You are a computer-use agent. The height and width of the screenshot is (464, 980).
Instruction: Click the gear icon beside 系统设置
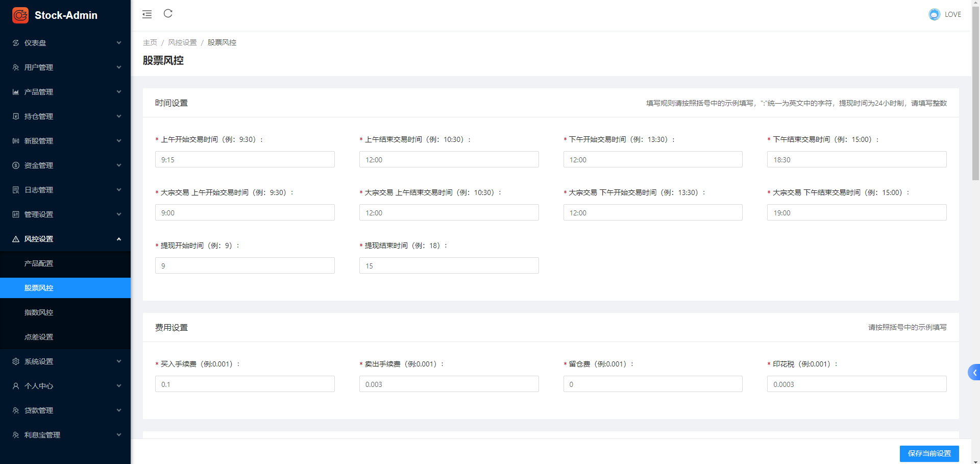coord(16,361)
